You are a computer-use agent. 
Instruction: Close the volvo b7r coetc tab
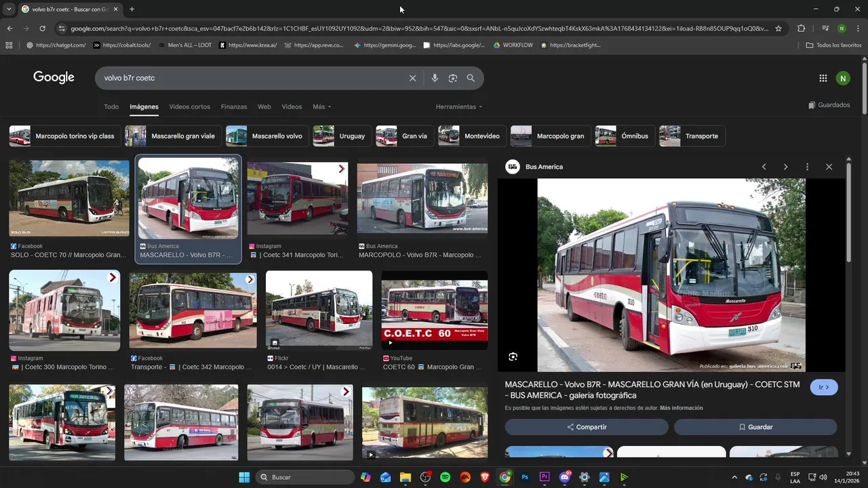pos(115,9)
